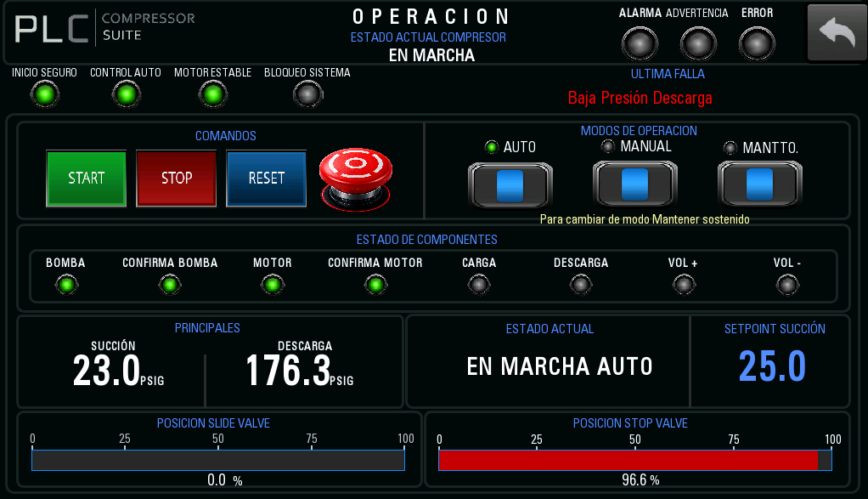Screen dimensions: 868x499
Task: Click the ERROR indicator lamp
Action: coord(757,43)
